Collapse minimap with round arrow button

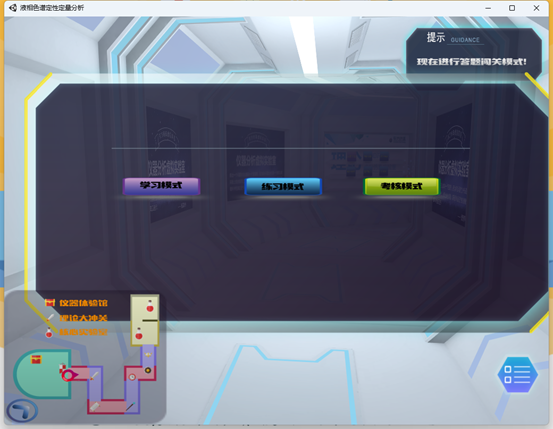click(22, 411)
